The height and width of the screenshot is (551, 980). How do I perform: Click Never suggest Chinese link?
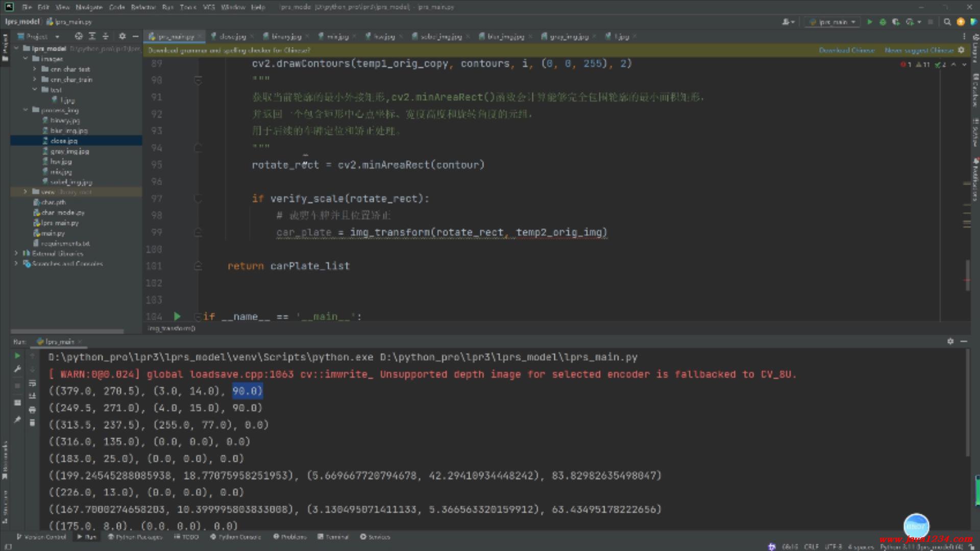click(919, 50)
